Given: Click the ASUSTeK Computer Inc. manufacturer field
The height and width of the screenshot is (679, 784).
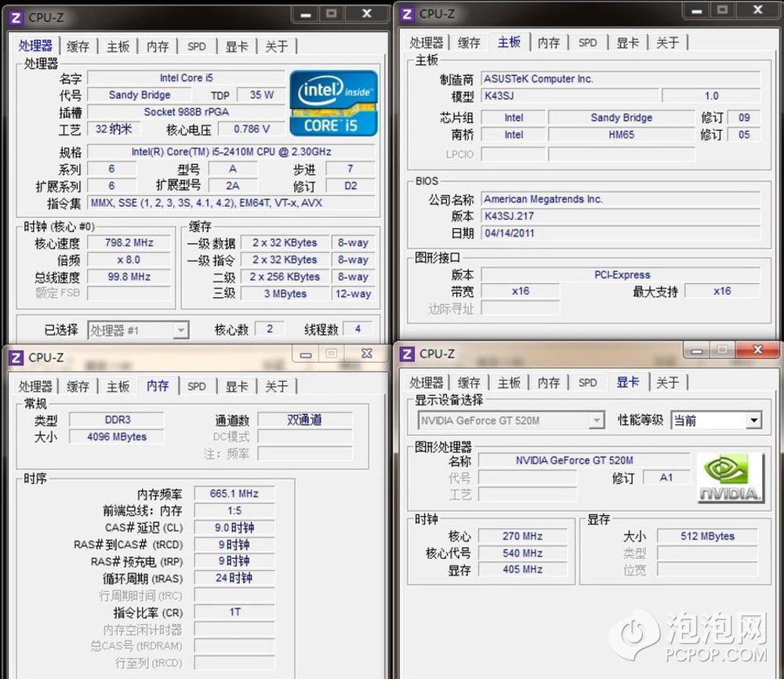Looking at the screenshot, I should pyautogui.click(x=621, y=79).
